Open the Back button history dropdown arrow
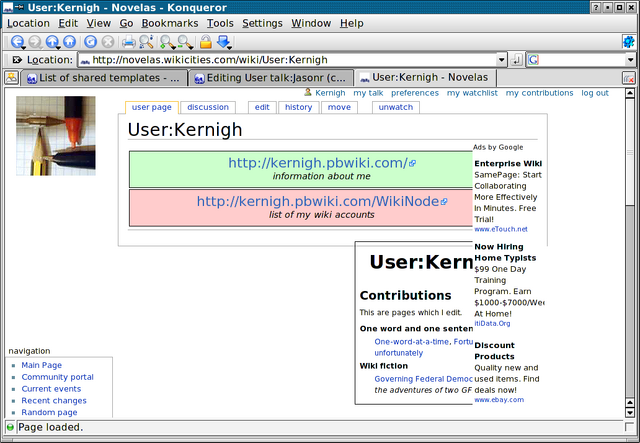This screenshot has height=443, width=640. 23,47
